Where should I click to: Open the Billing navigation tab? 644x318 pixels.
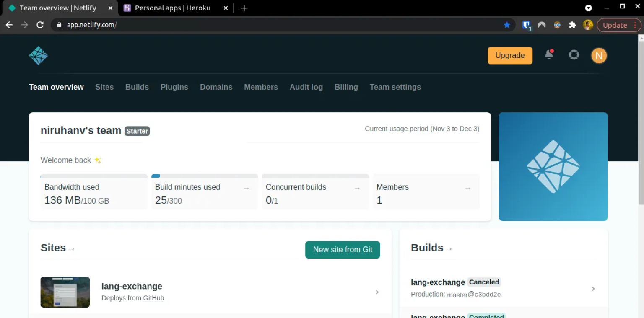(346, 87)
